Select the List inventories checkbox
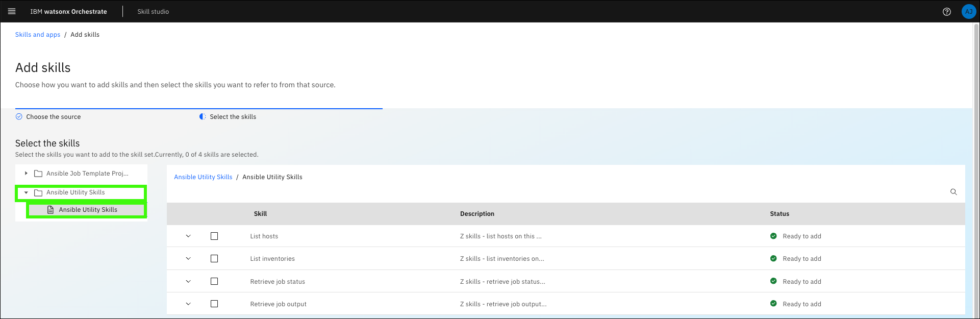 (x=214, y=259)
